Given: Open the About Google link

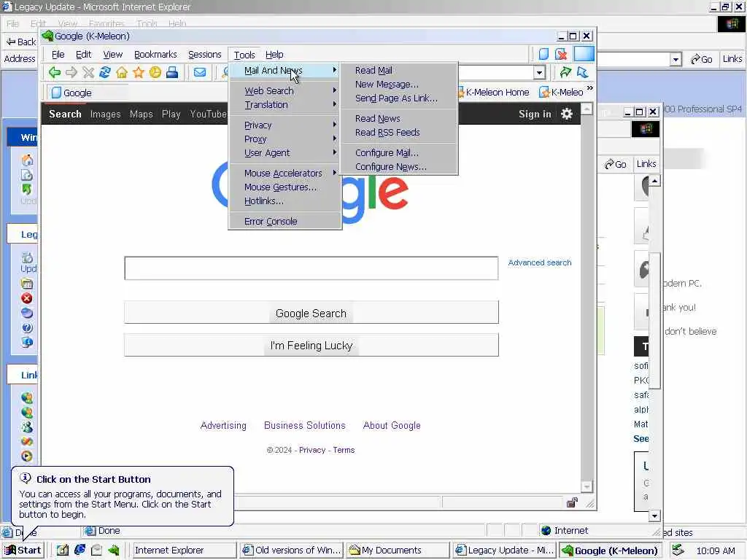Looking at the screenshot, I should (x=392, y=425).
